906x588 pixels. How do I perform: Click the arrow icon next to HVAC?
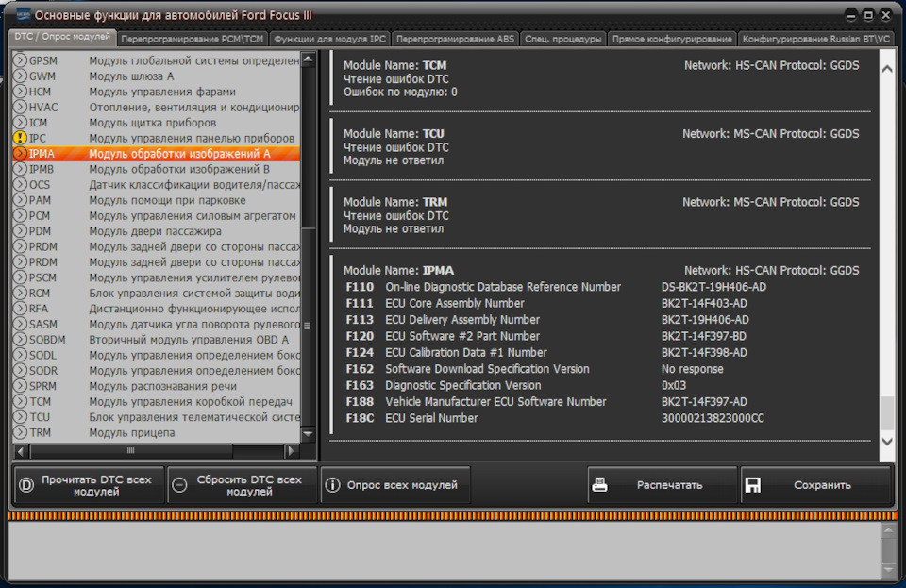19,108
